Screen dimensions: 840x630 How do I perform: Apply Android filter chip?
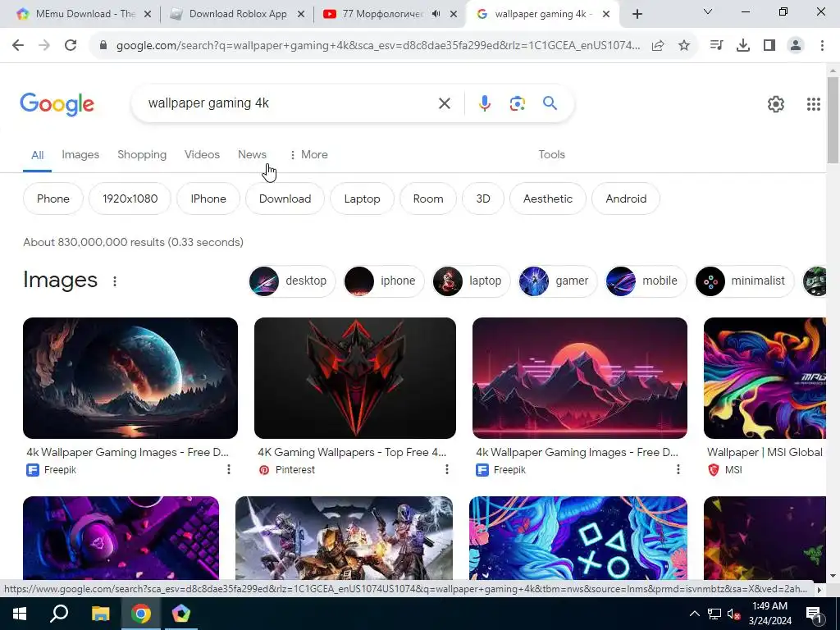[626, 199]
